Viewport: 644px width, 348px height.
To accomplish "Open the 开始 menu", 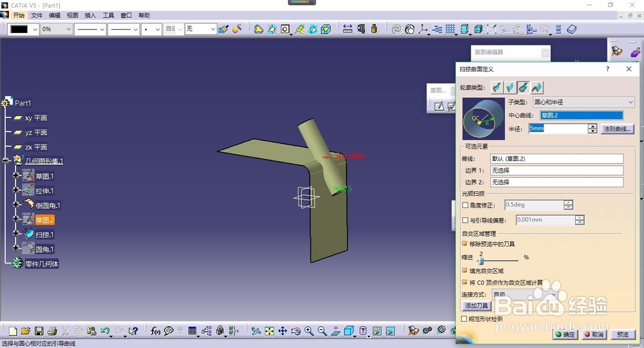I will (19, 15).
